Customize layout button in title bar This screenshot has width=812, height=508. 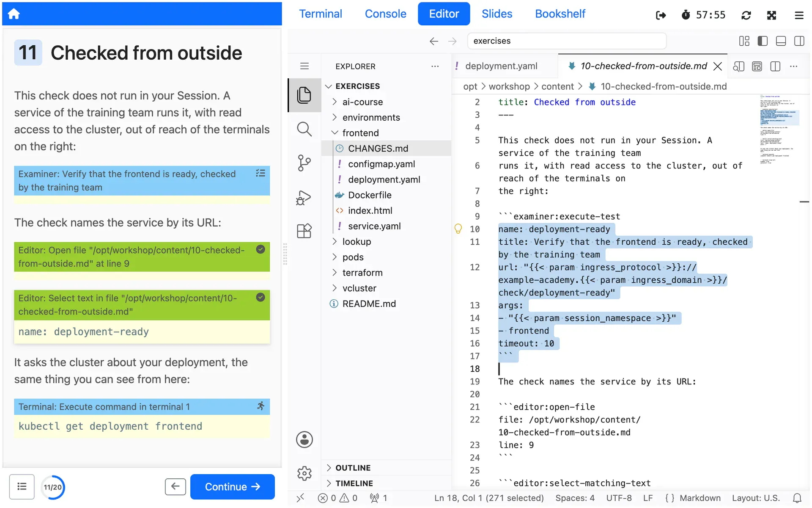point(744,41)
